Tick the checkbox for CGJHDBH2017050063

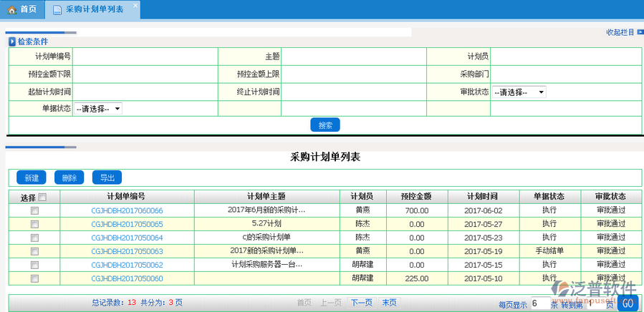click(34, 251)
